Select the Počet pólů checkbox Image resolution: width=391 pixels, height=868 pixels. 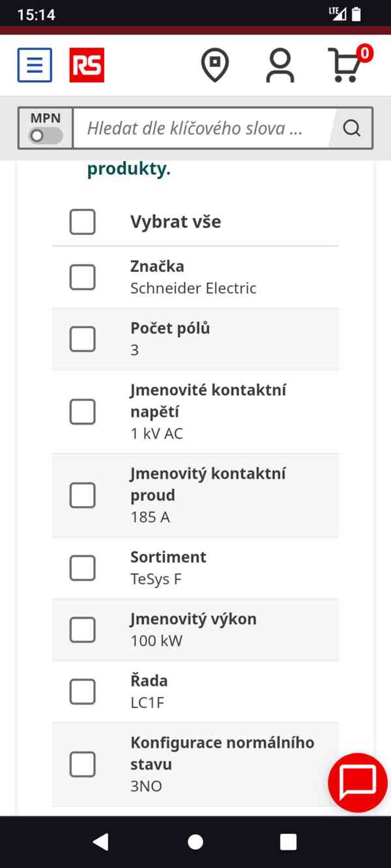pyautogui.click(x=83, y=339)
